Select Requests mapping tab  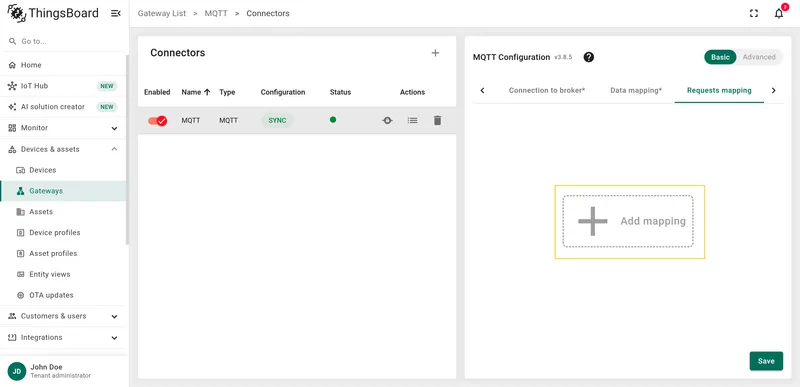(x=719, y=90)
